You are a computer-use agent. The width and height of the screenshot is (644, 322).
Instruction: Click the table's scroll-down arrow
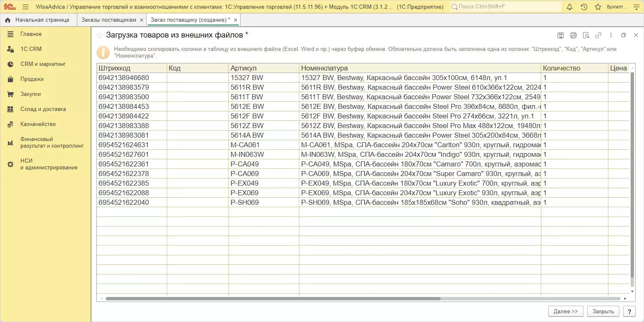pos(632,292)
